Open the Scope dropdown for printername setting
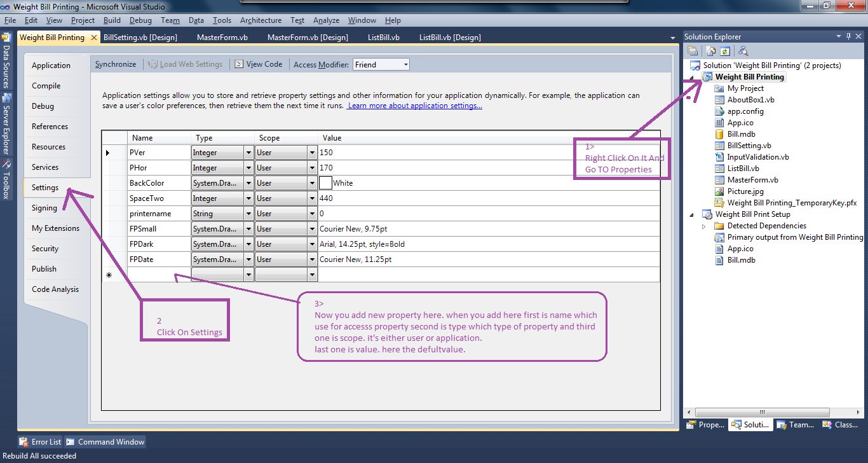The width and height of the screenshot is (868, 463). (311, 213)
